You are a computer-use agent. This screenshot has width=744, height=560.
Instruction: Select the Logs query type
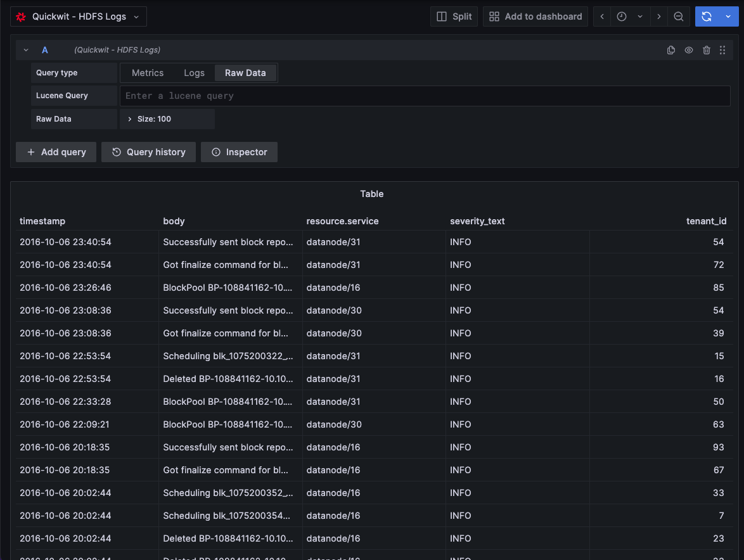point(194,72)
